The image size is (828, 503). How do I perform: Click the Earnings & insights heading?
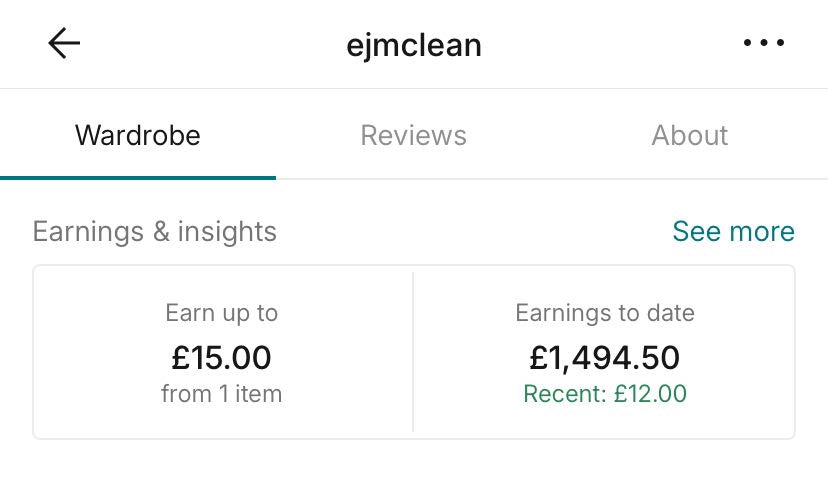coord(155,232)
